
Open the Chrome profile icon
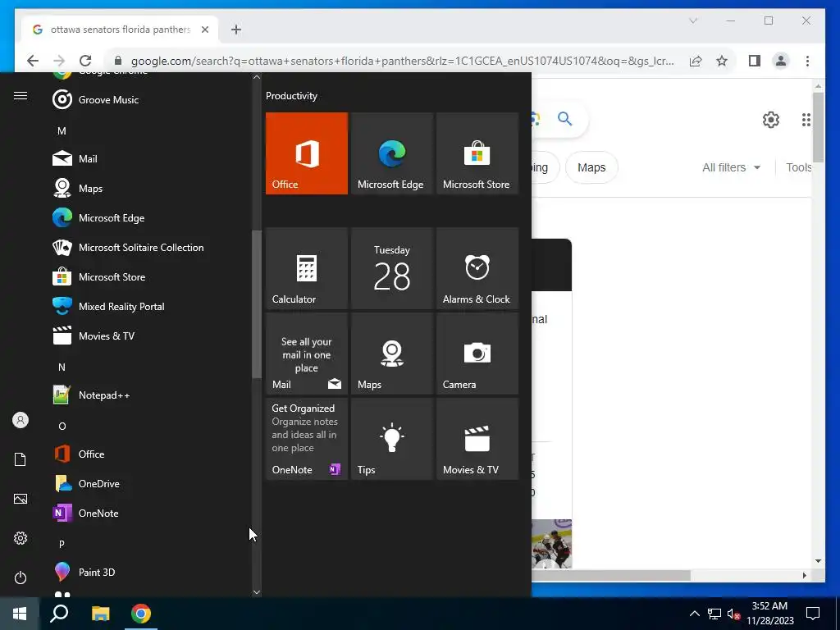[781, 61]
